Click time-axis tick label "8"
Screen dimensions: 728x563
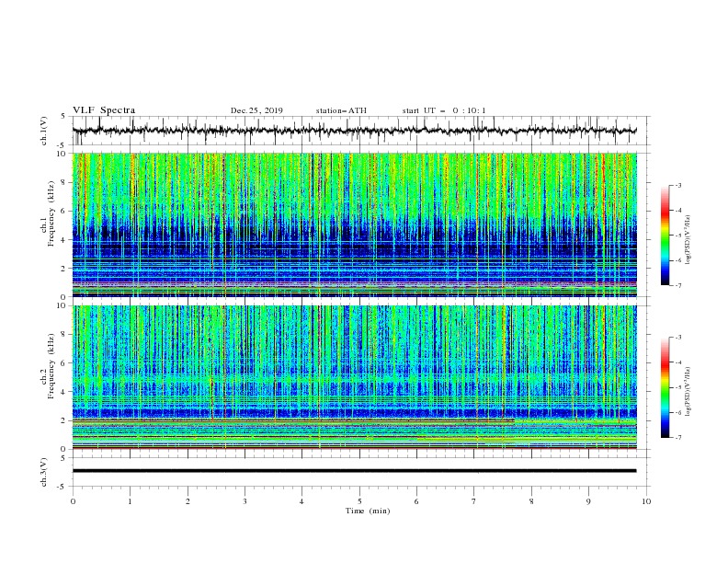[531, 501]
